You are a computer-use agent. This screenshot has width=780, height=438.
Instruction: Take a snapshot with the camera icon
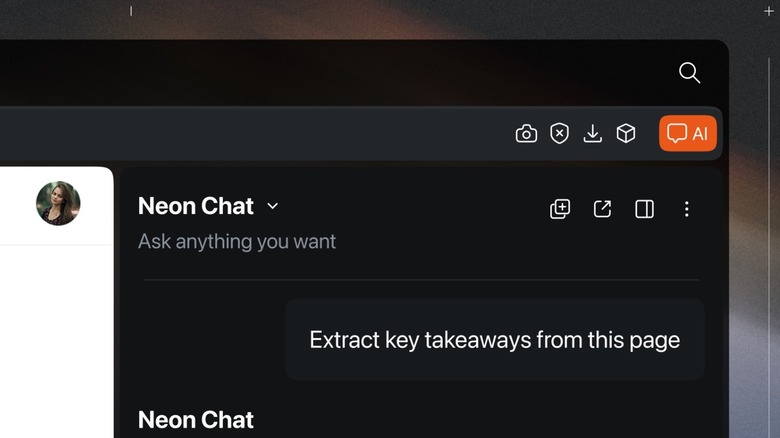[x=526, y=134]
